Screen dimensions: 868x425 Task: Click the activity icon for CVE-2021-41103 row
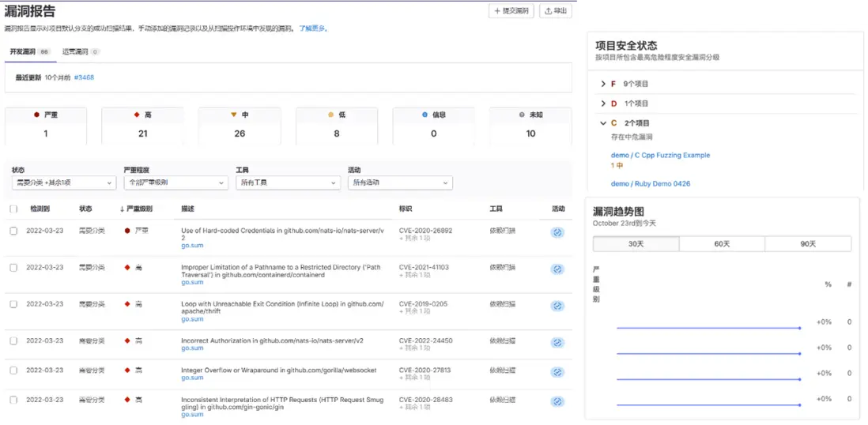(x=557, y=269)
